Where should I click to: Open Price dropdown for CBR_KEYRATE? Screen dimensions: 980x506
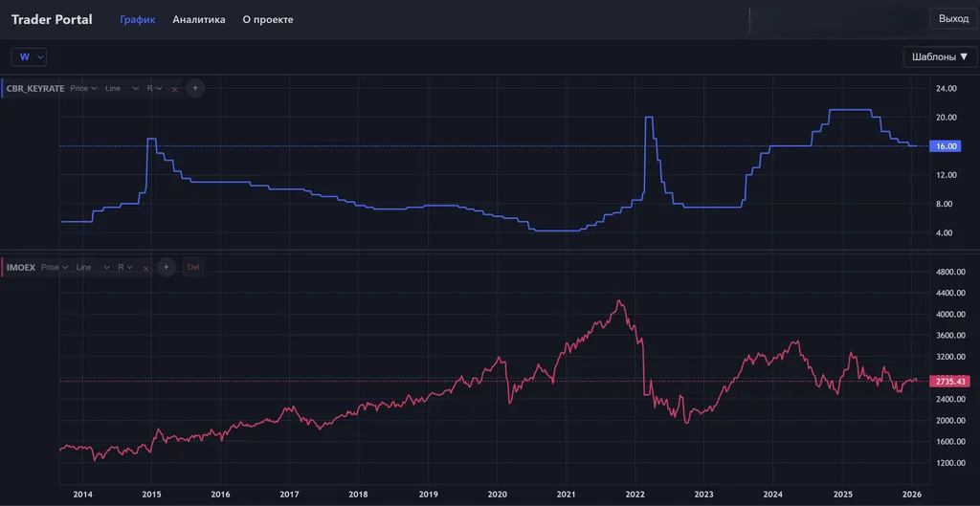point(84,88)
